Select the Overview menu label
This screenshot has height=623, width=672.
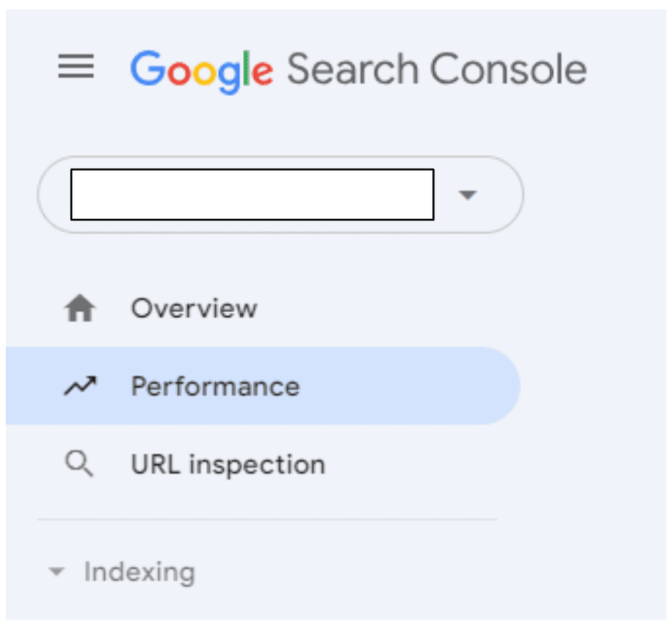pyautogui.click(x=194, y=309)
